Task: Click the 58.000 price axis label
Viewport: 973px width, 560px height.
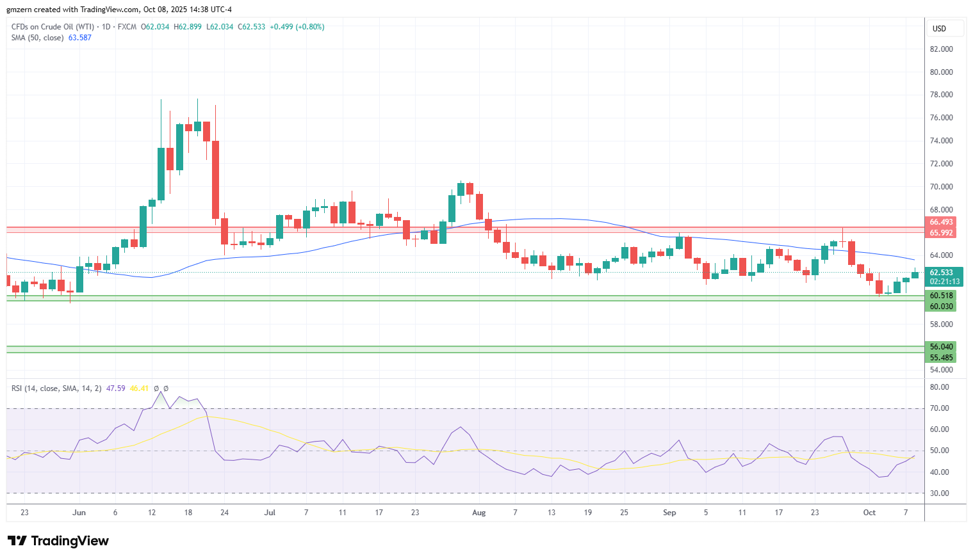Action: pos(941,324)
